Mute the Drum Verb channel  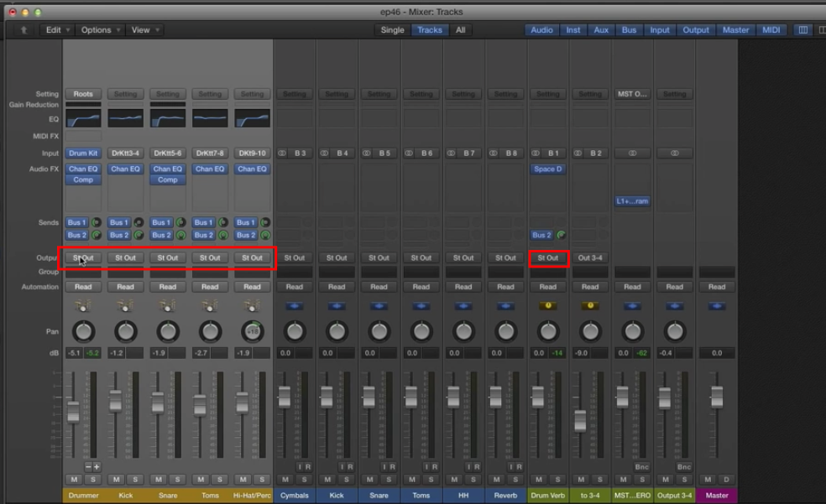coord(539,480)
